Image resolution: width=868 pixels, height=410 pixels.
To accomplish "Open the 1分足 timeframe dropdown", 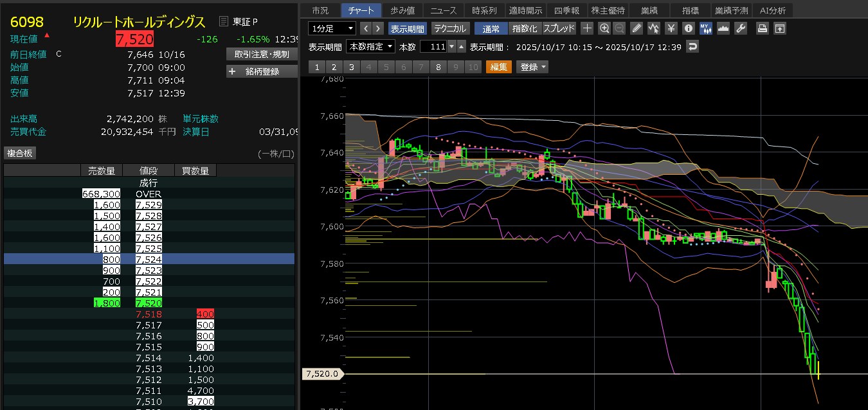I will 332,28.
